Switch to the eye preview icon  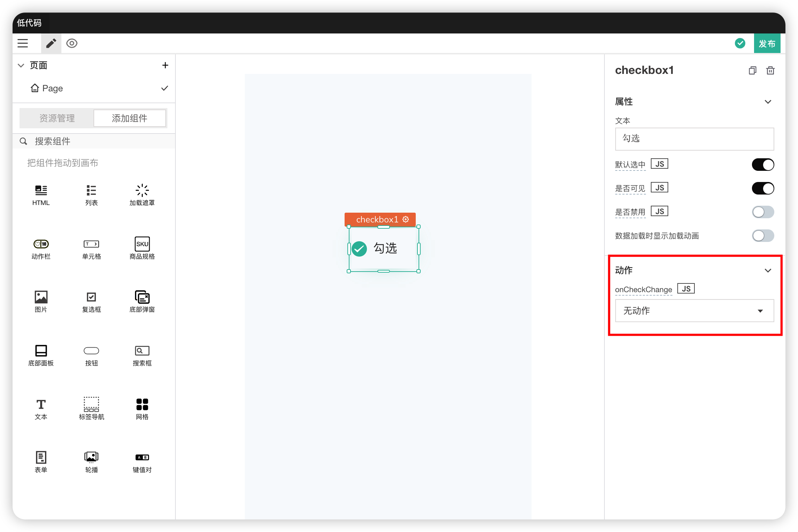click(x=72, y=43)
